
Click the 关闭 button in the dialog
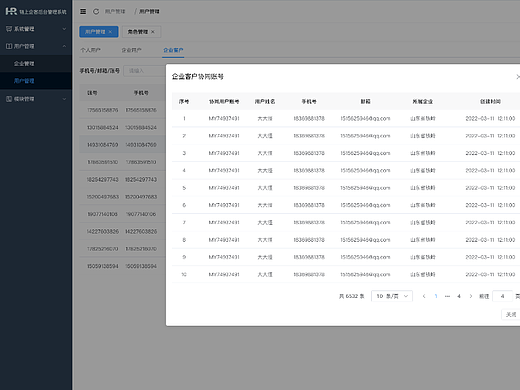tap(511, 314)
